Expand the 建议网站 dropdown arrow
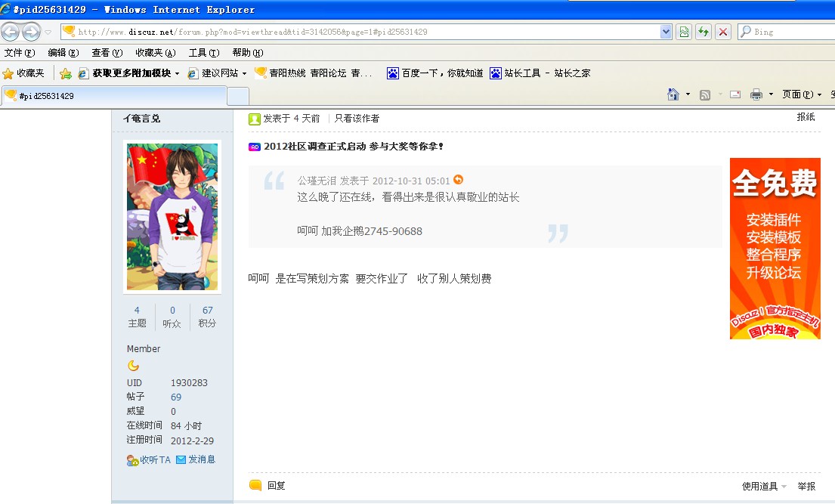This screenshot has height=504, width=835. (x=244, y=73)
